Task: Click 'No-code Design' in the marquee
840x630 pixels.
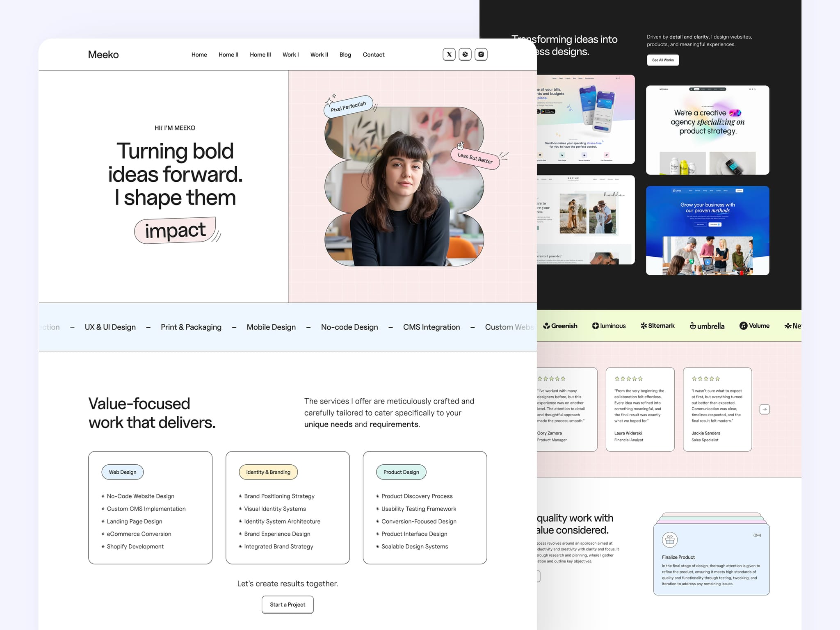Action: [349, 327]
